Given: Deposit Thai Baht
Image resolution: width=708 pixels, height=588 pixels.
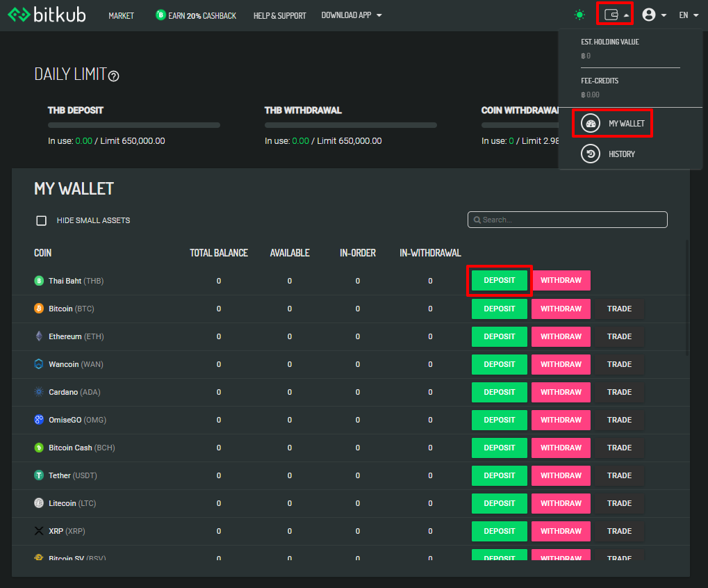Looking at the screenshot, I should (x=499, y=281).
